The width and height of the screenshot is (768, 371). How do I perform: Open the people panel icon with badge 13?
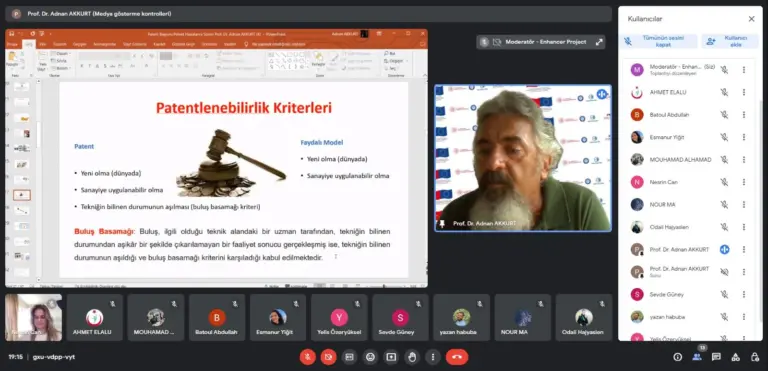[697, 357]
